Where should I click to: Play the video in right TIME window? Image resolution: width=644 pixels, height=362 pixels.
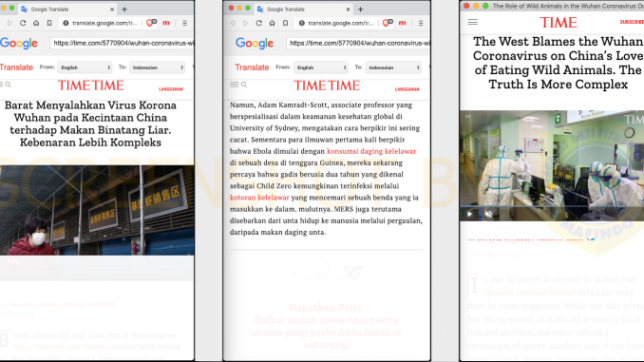(x=469, y=214)
